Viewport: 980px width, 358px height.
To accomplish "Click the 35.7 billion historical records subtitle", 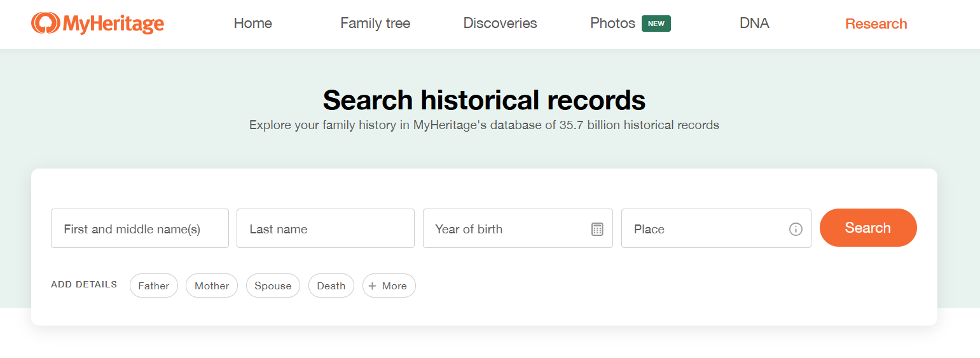I will 484,125.
